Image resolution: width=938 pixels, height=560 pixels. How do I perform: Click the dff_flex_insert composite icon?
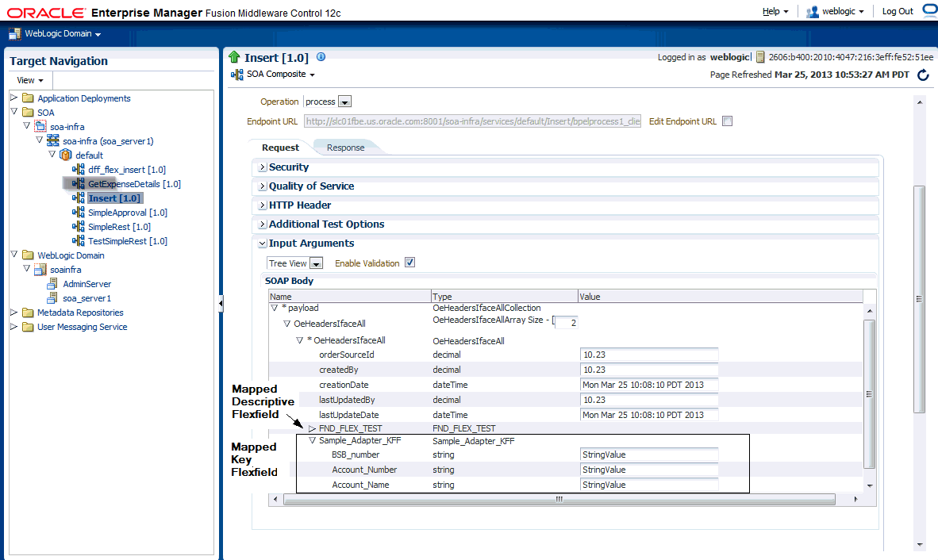79,169
